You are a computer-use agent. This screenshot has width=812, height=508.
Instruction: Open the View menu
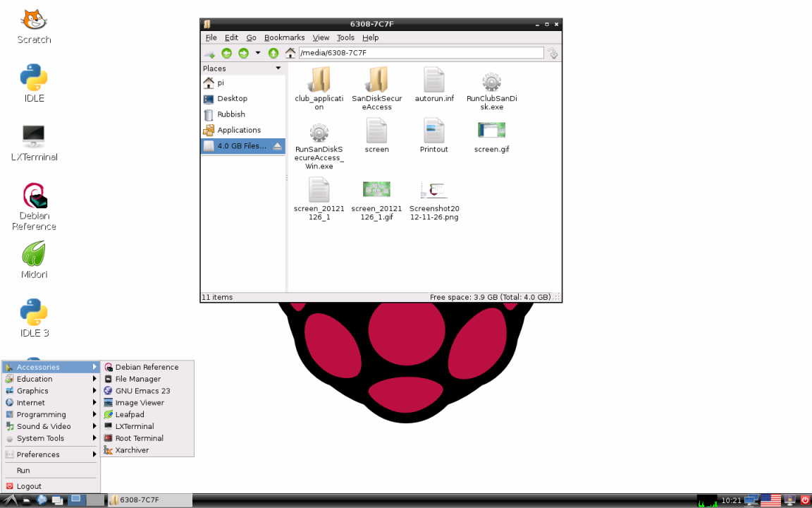[321, 37]
